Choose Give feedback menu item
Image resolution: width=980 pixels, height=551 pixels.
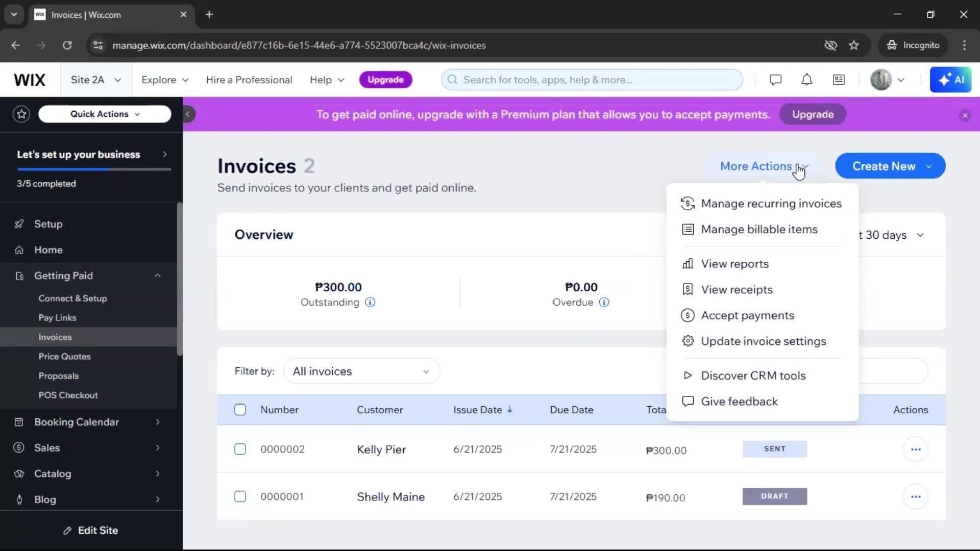tap(763, 402)
